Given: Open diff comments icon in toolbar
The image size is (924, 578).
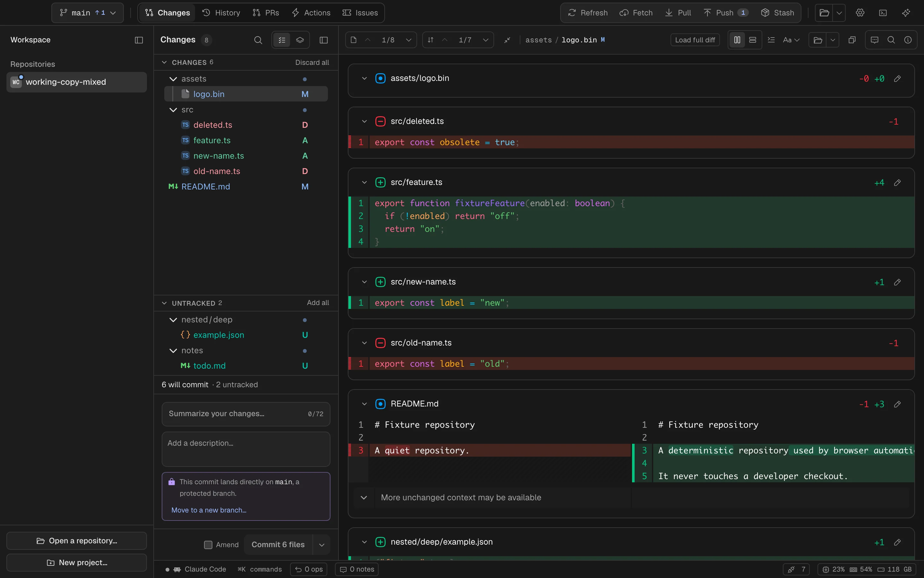Looking at the screenshot, I should point(874,40).
